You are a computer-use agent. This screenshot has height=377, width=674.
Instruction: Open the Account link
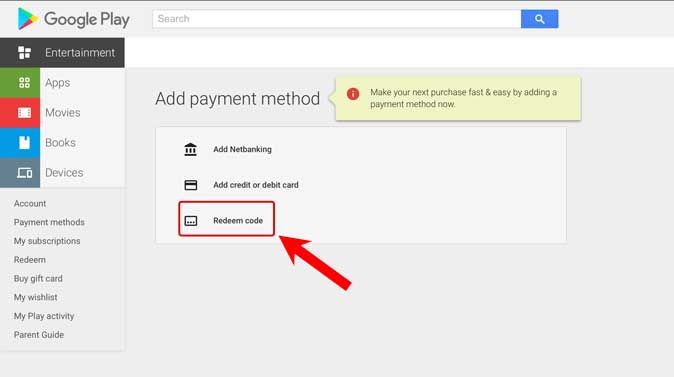click(x=30, y=203)
